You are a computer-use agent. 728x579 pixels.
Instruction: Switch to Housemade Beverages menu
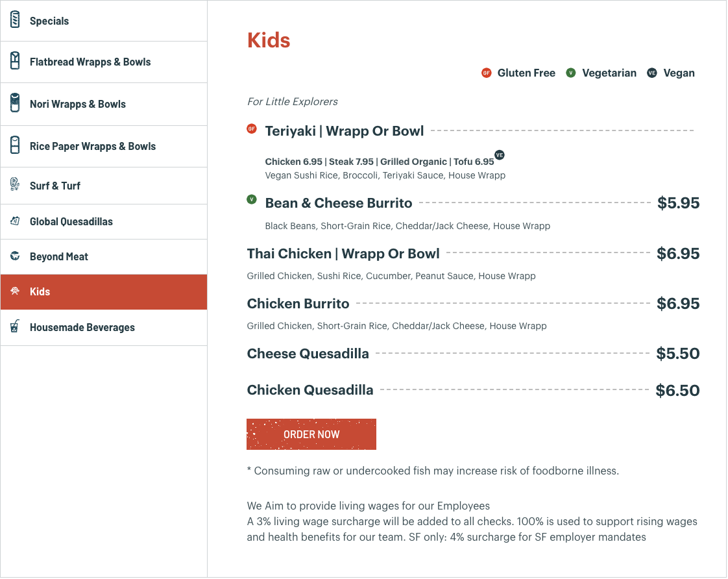point(82,328)
